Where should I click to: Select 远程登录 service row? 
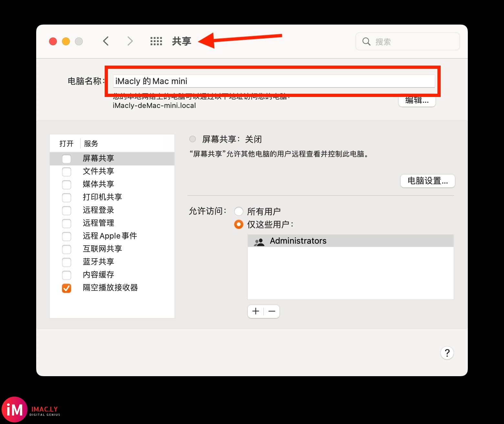click(112, 210)
